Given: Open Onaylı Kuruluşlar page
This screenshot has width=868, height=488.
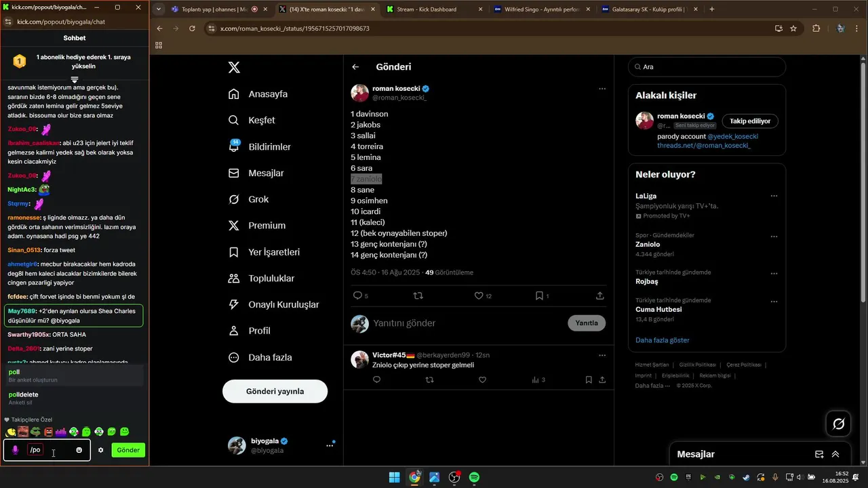Looking at the screenshot, I should (x=274, y=304).
